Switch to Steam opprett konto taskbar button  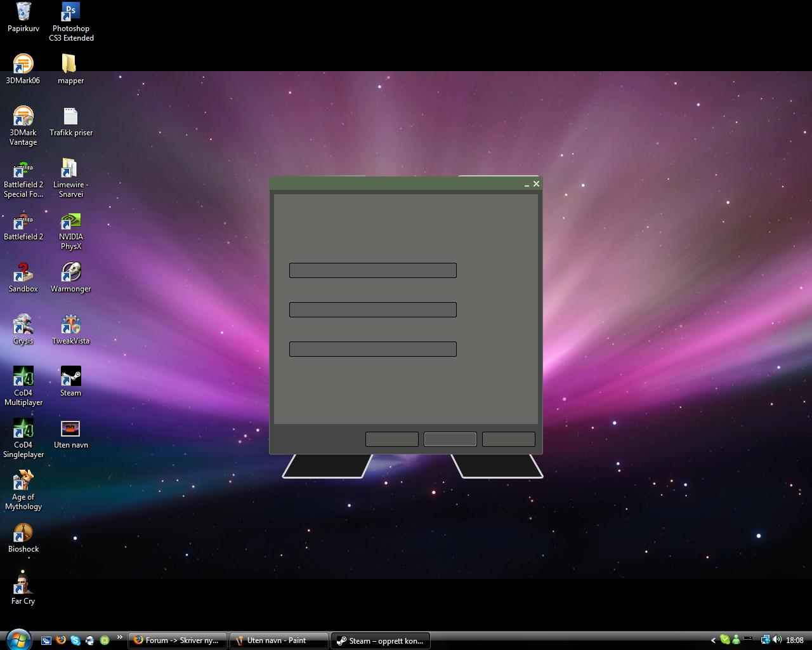[x=380, y=640]
